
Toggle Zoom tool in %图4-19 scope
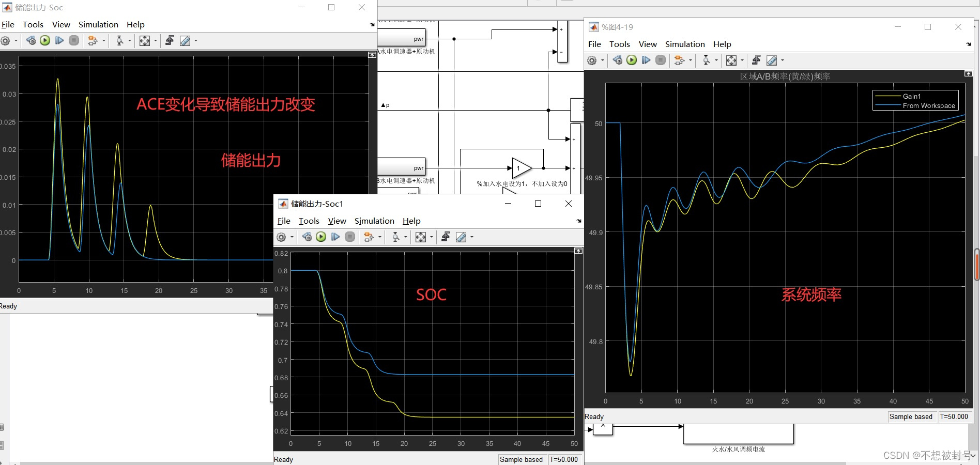(x=707, y=60)
